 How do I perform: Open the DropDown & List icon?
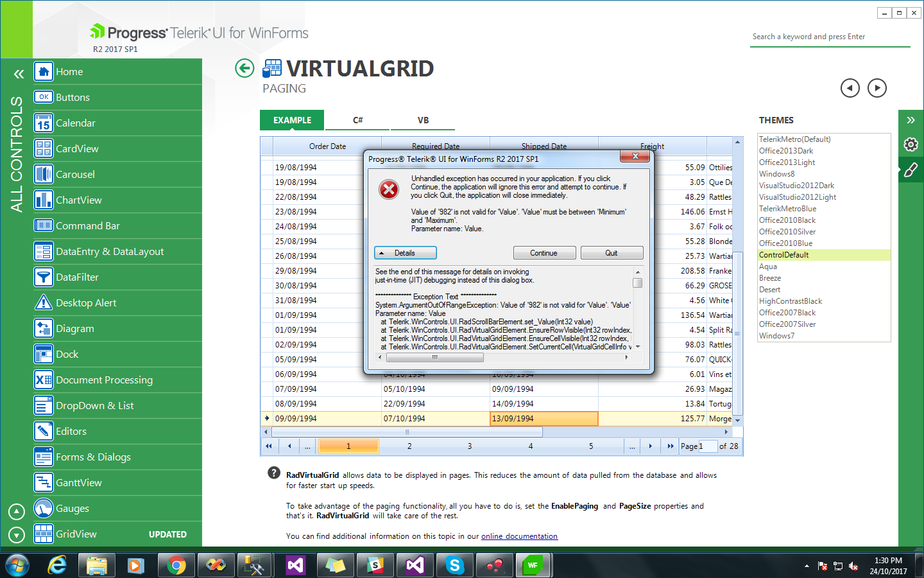click(x=44, y=405)
